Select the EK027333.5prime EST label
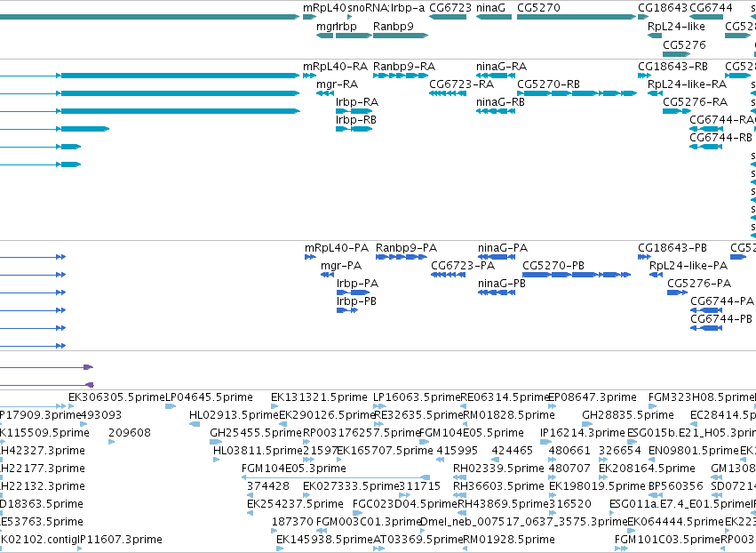The width and height of the screenshot is (756, 553). click(352, 486)
